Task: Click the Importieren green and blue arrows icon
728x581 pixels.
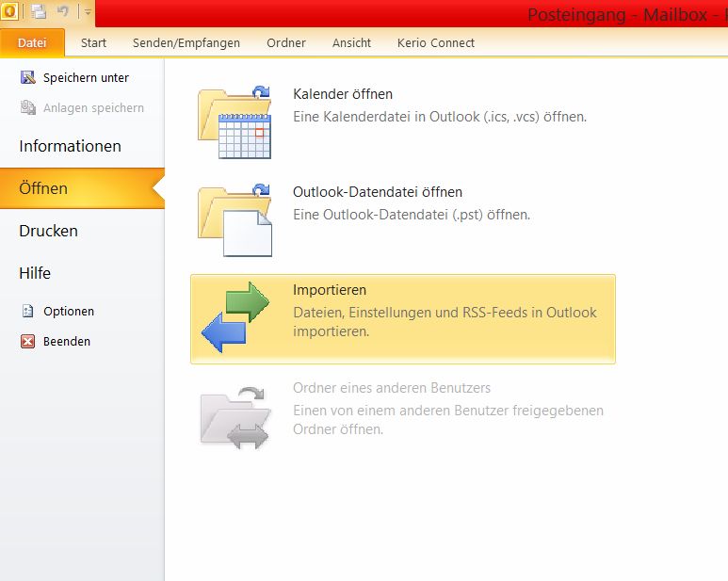Action: coord(235,317)
